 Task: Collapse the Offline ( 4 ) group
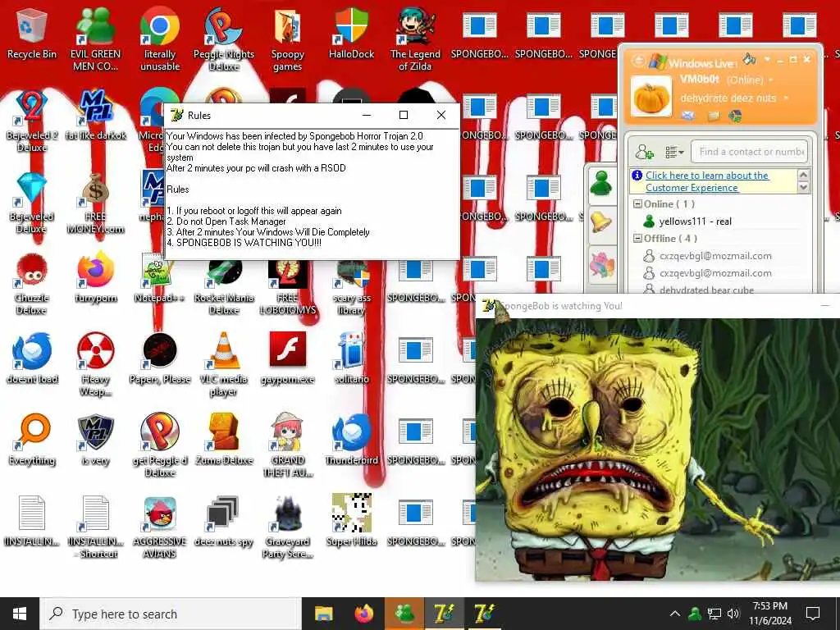637,239
